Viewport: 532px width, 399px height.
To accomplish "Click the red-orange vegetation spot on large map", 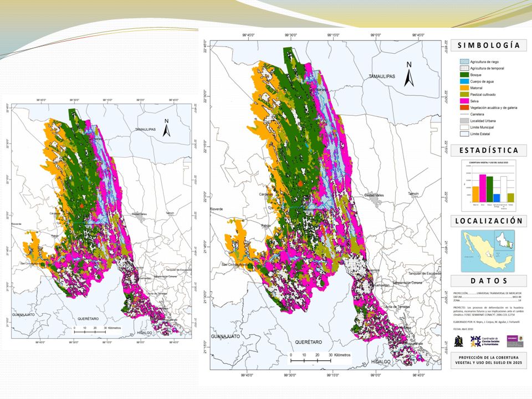I will coord(300,183).
